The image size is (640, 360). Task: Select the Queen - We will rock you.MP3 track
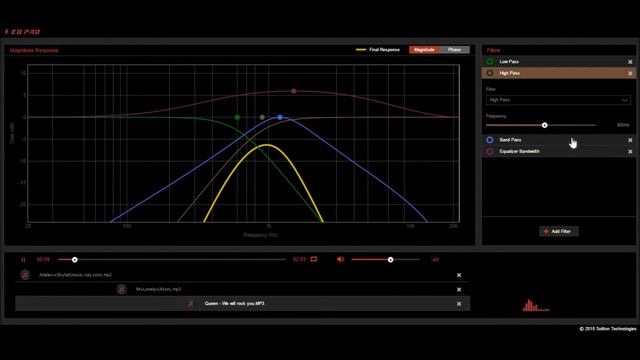click(234, 304)
